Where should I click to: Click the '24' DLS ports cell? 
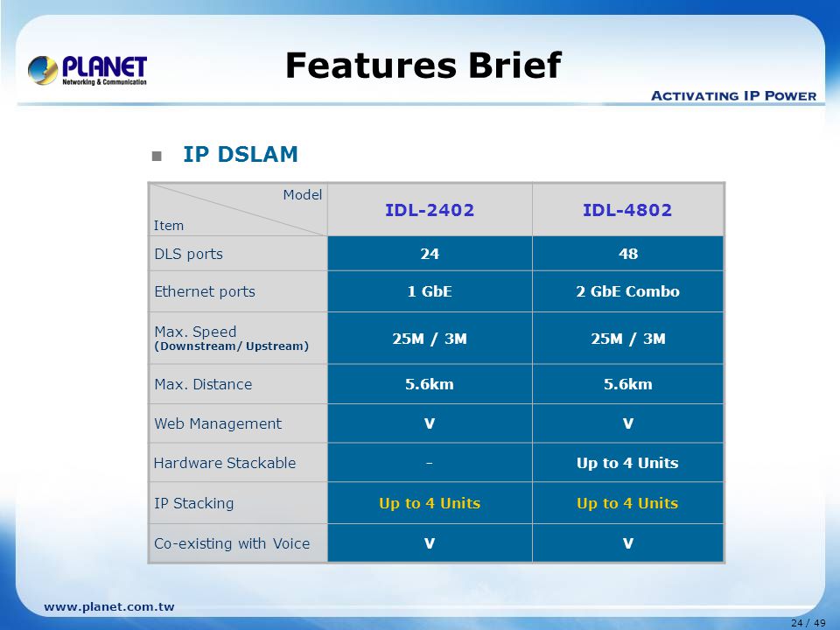coord(430,254)
